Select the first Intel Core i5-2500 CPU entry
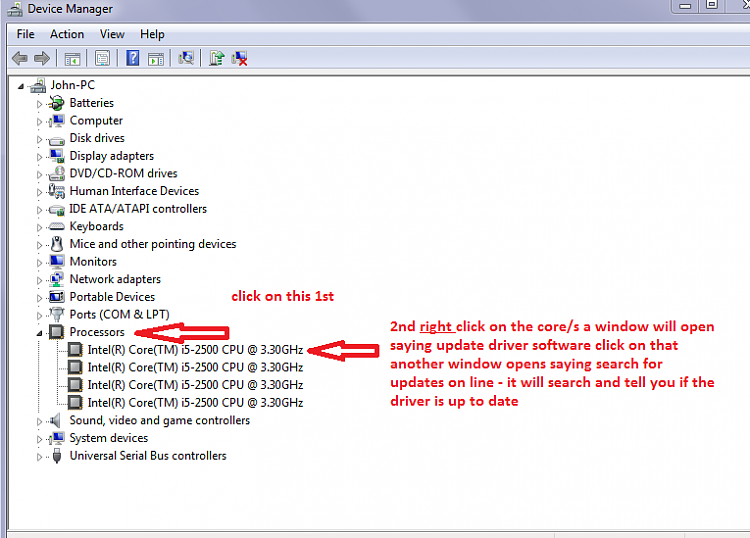 point(195,350)
